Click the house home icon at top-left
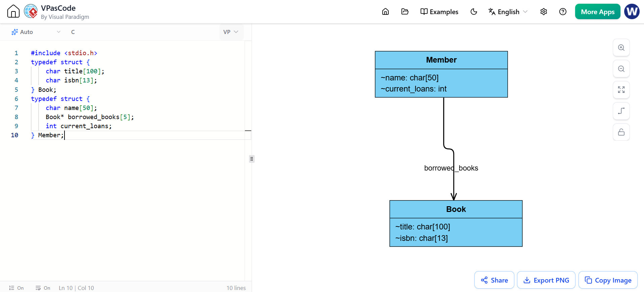 (13, 11)
